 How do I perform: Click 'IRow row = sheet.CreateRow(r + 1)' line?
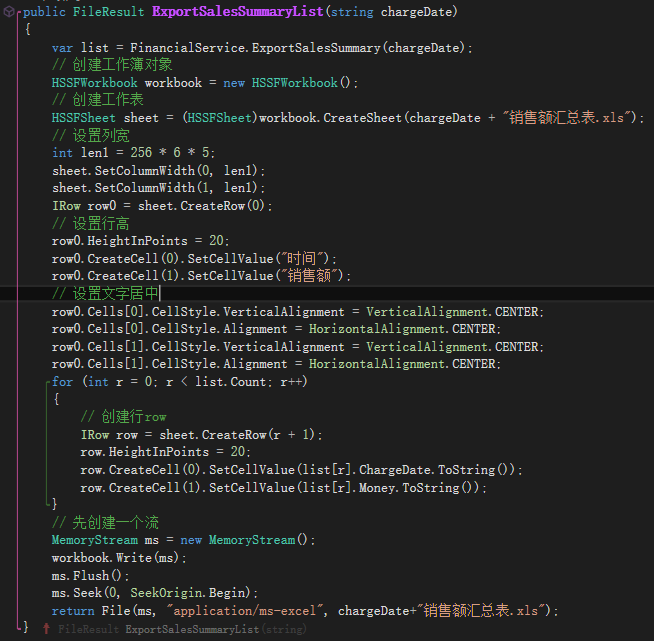click(201, 435)
